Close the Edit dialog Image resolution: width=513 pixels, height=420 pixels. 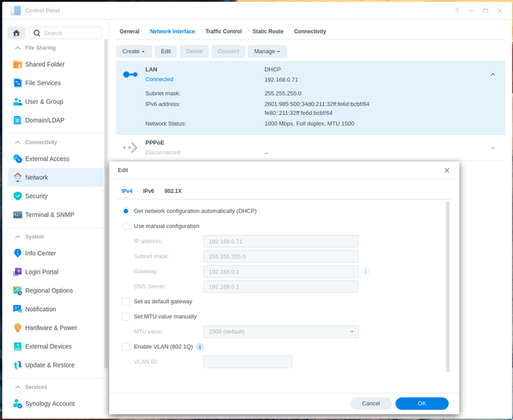[x=447, y=170]
